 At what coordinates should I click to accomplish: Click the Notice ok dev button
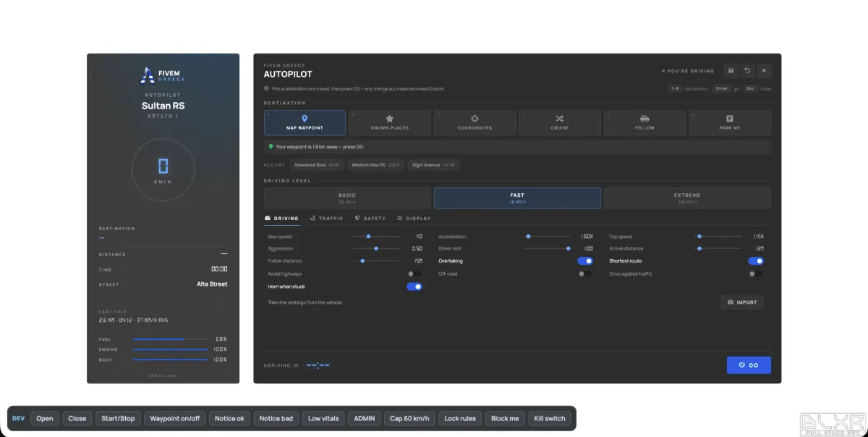point(230,418)
